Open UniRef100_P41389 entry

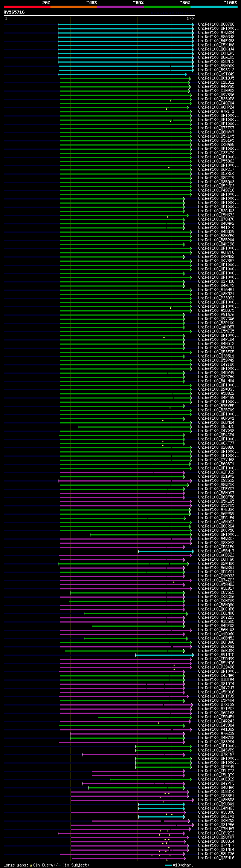pos(216,730)
